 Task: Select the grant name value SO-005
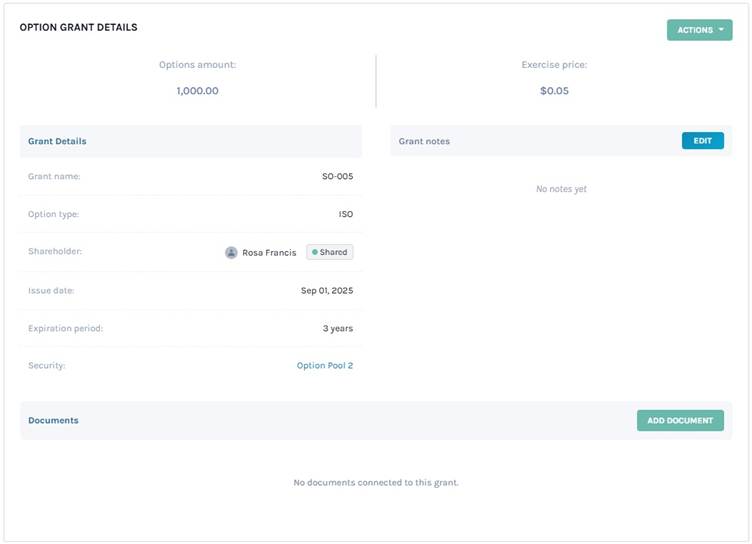(x=337, y=177)
